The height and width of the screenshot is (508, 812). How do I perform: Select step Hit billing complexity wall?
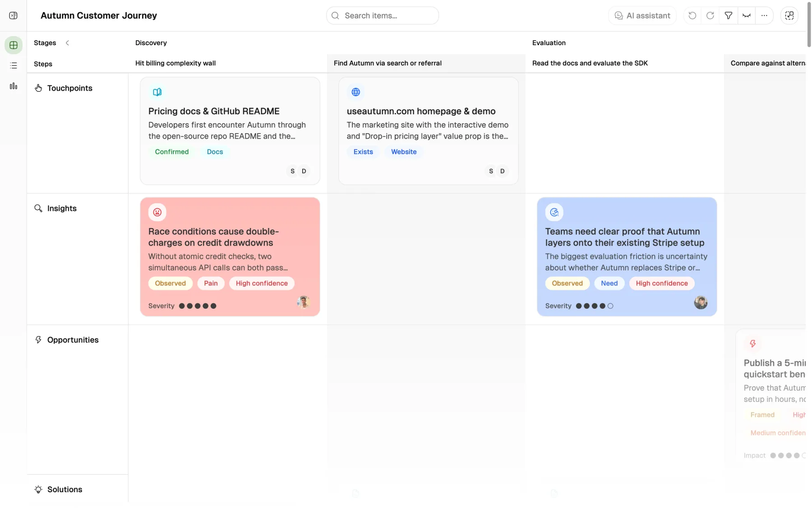point(175,63)
